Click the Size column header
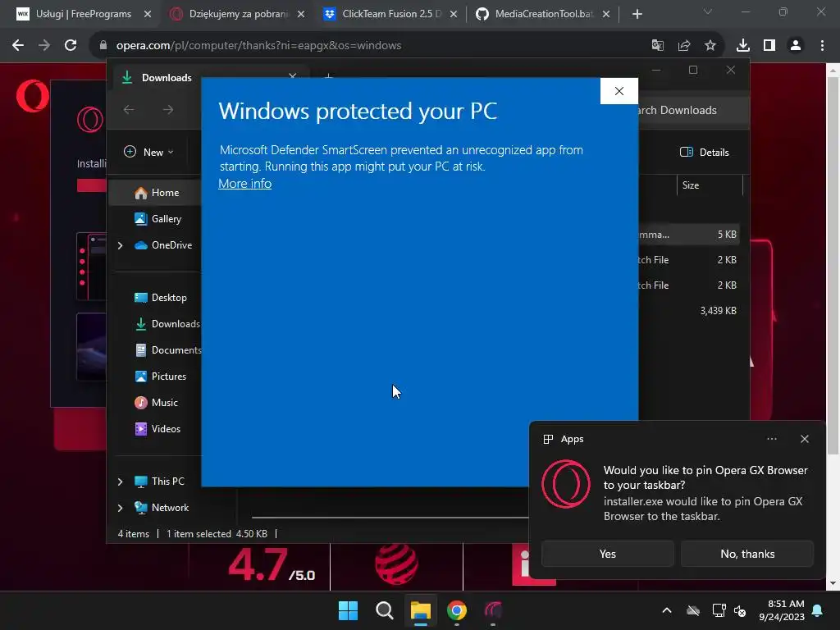This screenshot has height=630, width=840. pos(710,185)
